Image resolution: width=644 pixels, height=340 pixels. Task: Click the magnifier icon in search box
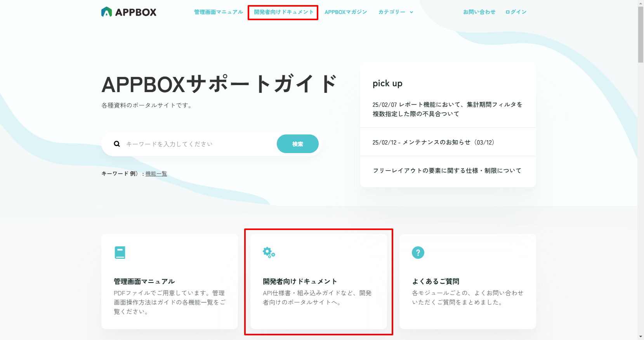tap(117, 144)
